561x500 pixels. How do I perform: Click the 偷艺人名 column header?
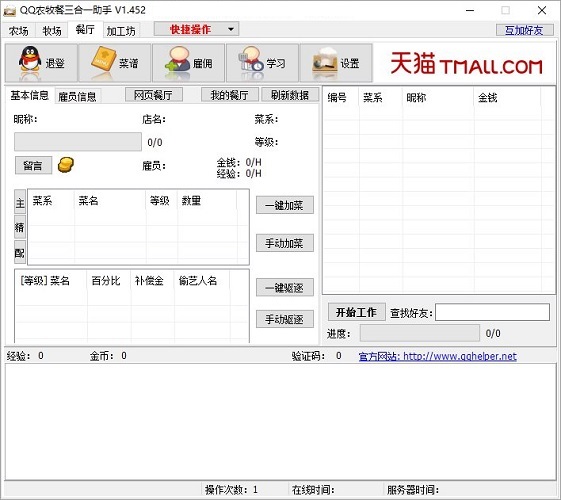(x=202, y=281)
